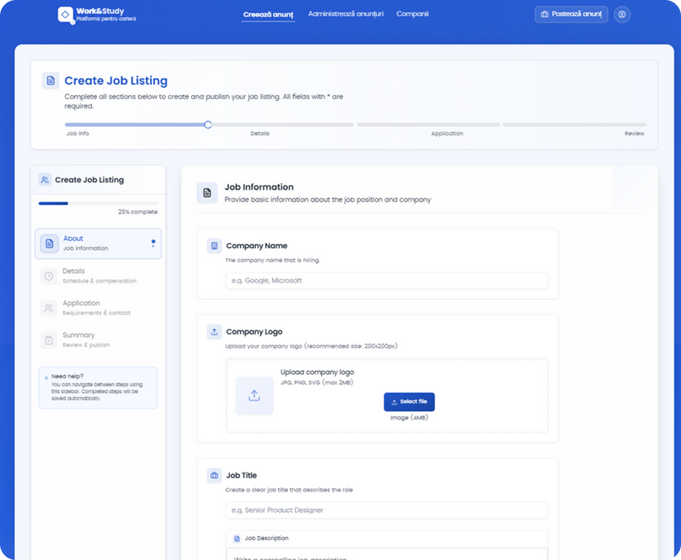Click the Job Information section icon

(207, 193)
